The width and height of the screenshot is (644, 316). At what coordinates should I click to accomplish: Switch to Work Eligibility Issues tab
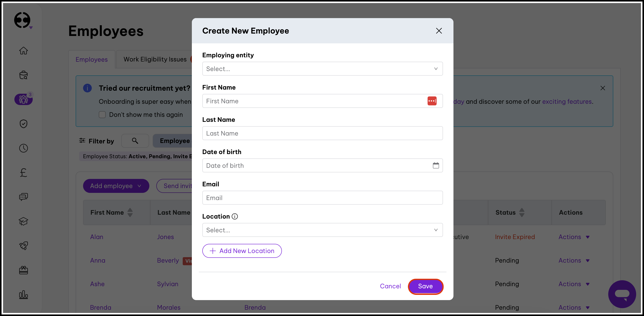(x=155, y=59)
